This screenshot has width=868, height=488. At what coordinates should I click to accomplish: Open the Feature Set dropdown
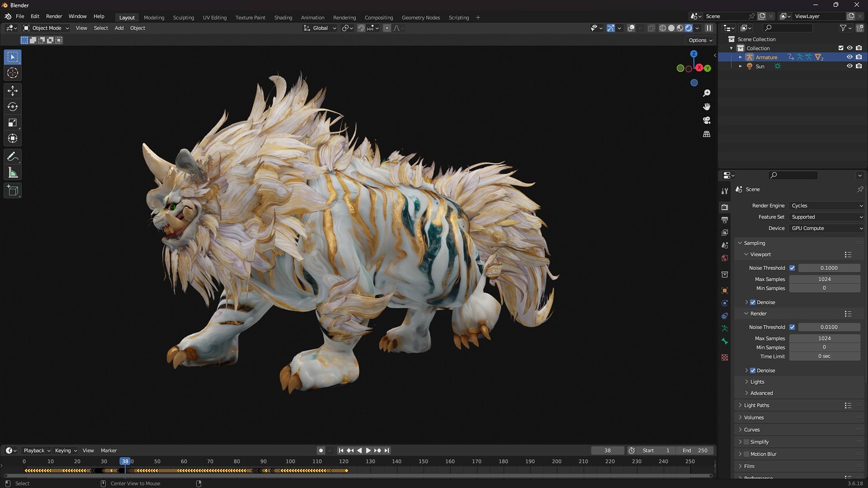pos(826,217)
